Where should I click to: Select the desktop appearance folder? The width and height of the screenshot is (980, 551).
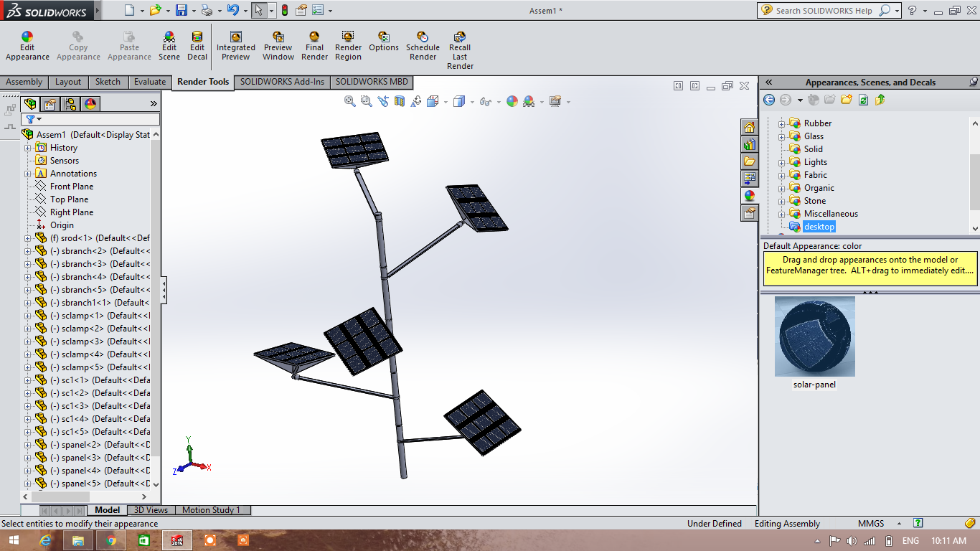(819, 227)
